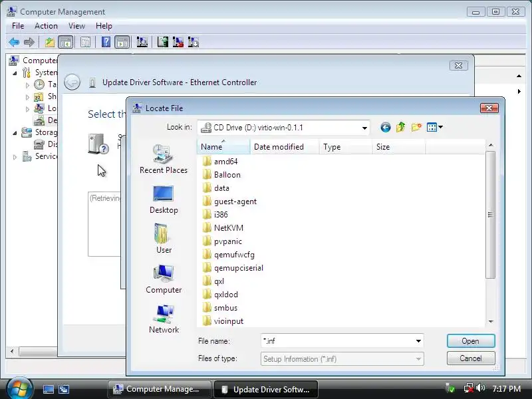Open the File name dropdown arrow

(418, 341)
